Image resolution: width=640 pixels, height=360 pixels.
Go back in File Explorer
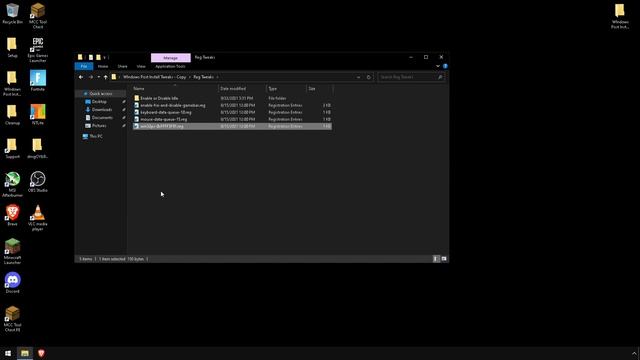pos(81,77)
